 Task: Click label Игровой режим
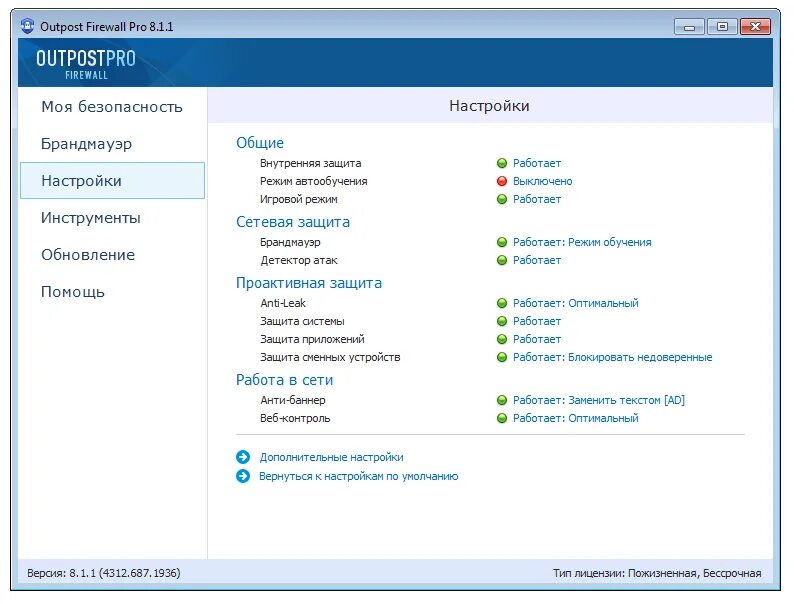(298, 199)
